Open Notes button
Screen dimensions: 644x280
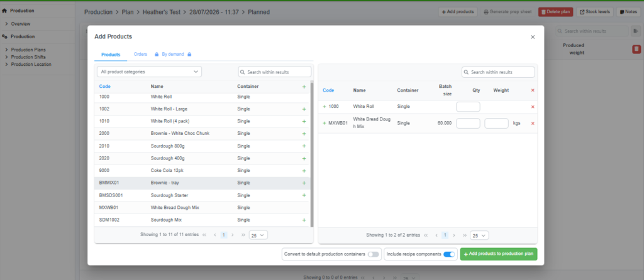coord(628,12)
